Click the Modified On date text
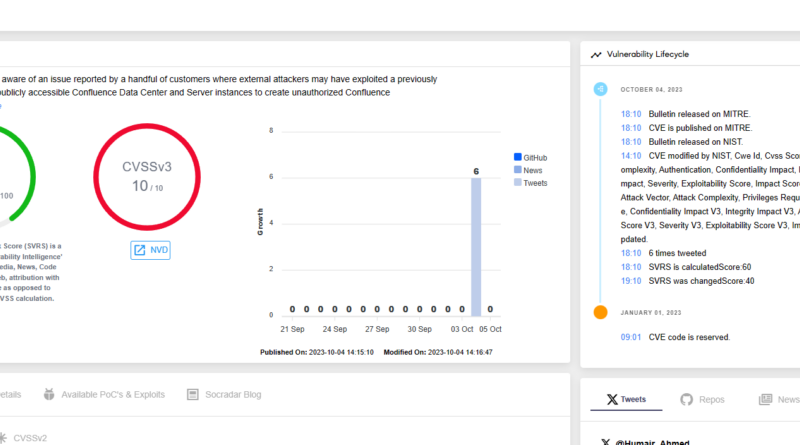Image resolution: width=800 pixels, height=445 pixels. [438, 352]
